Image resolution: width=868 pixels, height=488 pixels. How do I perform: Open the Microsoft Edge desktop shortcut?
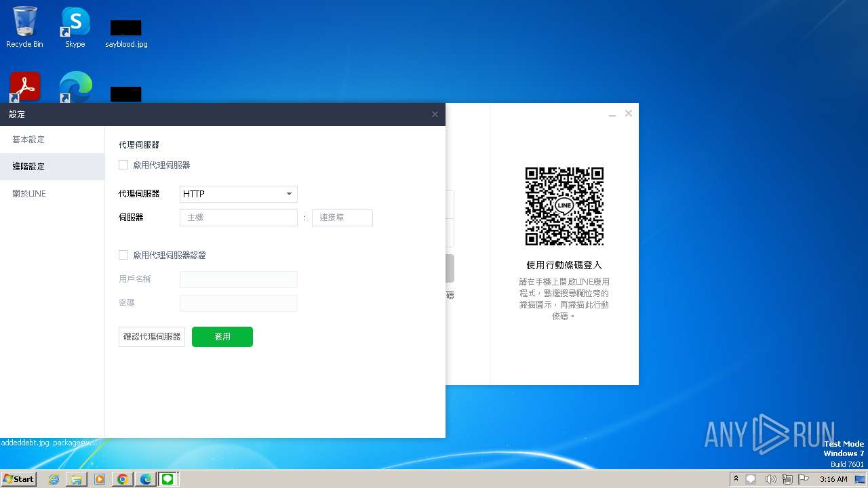tap(75, 87)
